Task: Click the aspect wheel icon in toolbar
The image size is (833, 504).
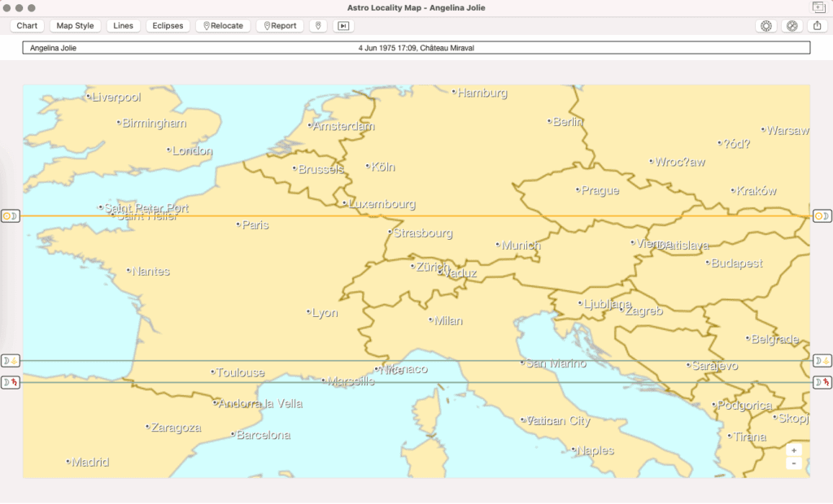Action: (x=792, y=26)
